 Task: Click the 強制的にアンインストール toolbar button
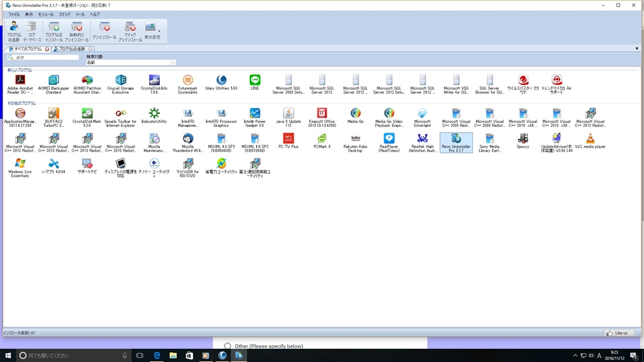[76, 31]
